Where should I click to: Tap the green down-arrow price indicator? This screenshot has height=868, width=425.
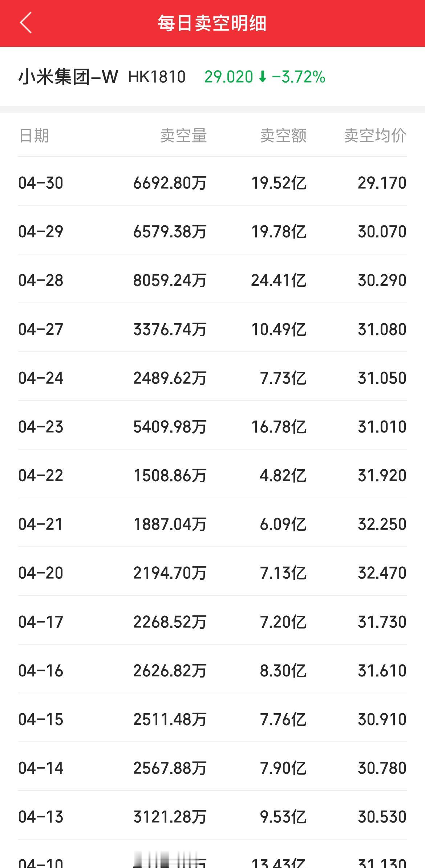pyautogui.click(x=263, y=77)
